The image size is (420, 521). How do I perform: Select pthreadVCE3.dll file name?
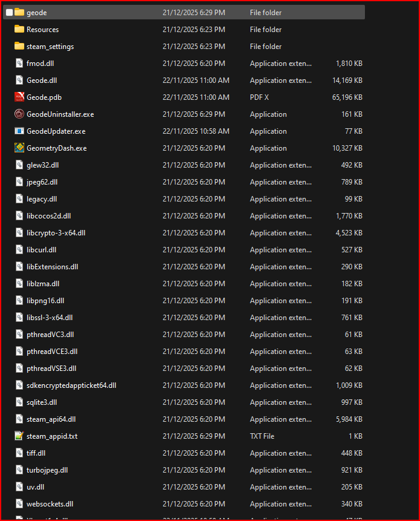[x=52, y=352]
